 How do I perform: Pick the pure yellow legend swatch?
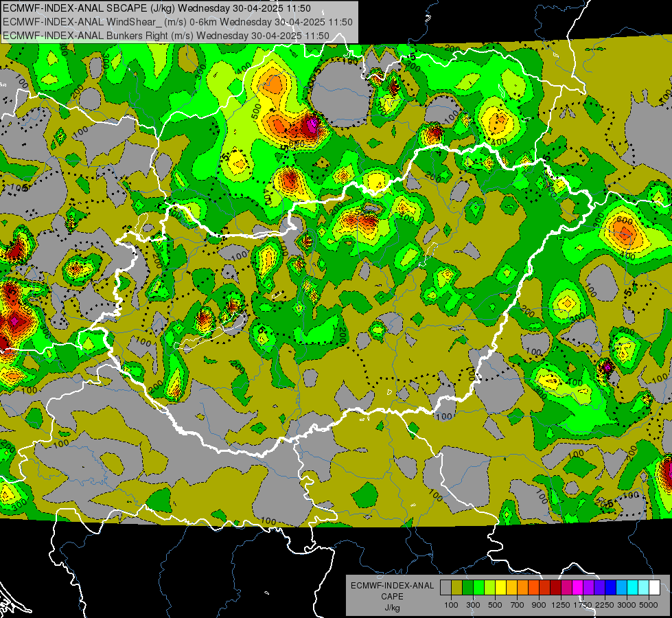[500, 588]
